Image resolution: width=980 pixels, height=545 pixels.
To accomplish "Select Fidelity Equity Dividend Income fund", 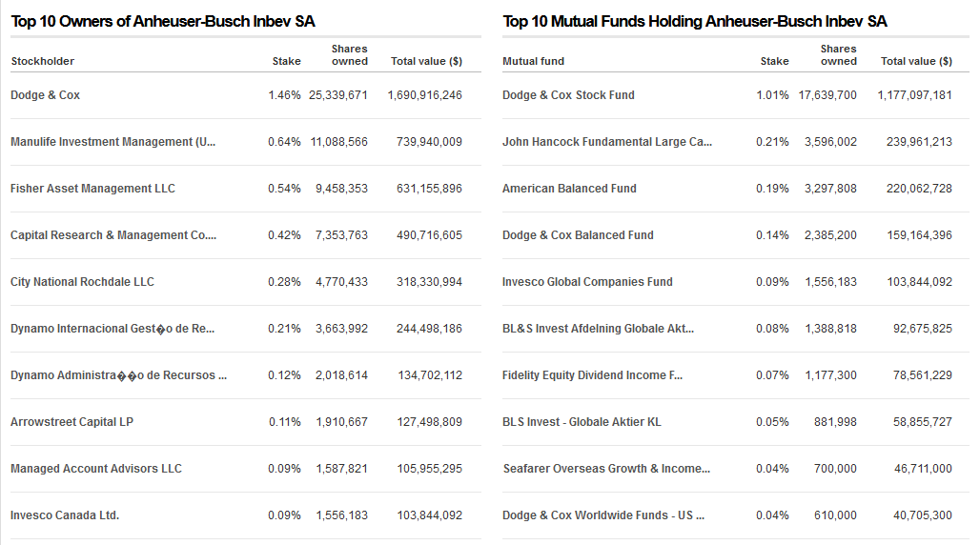I will pyautogui.click(x=593, y=375).
